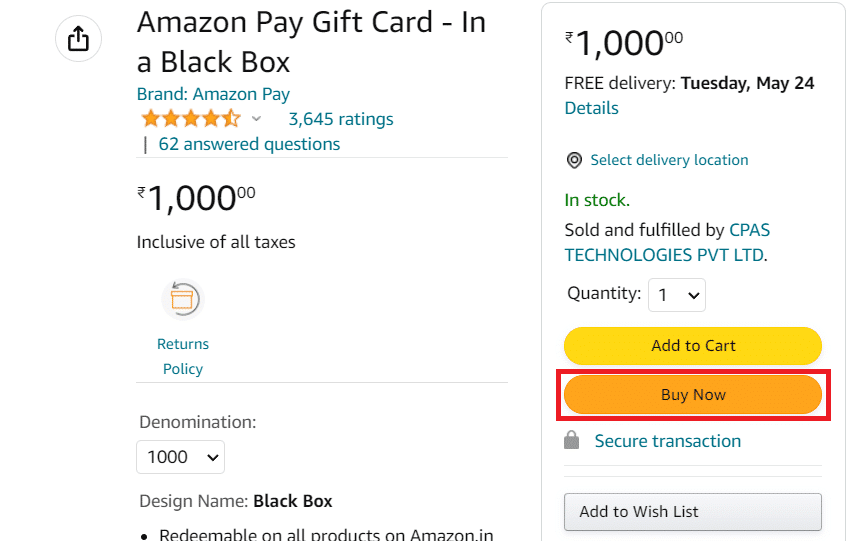Click the product title heading

[x=311, y=42]
